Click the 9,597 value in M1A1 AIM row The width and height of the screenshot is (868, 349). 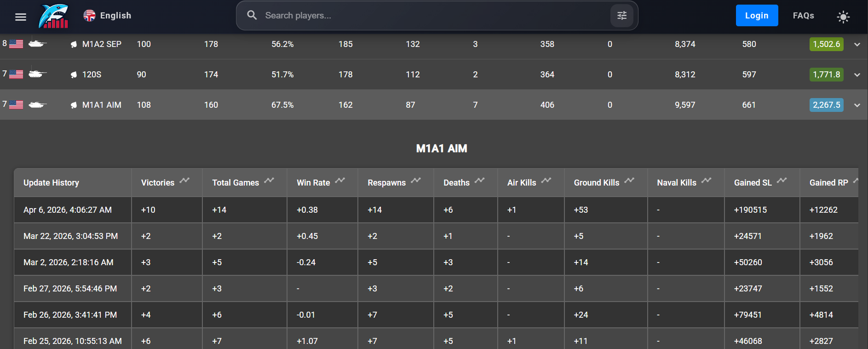(x=685, y=105)
